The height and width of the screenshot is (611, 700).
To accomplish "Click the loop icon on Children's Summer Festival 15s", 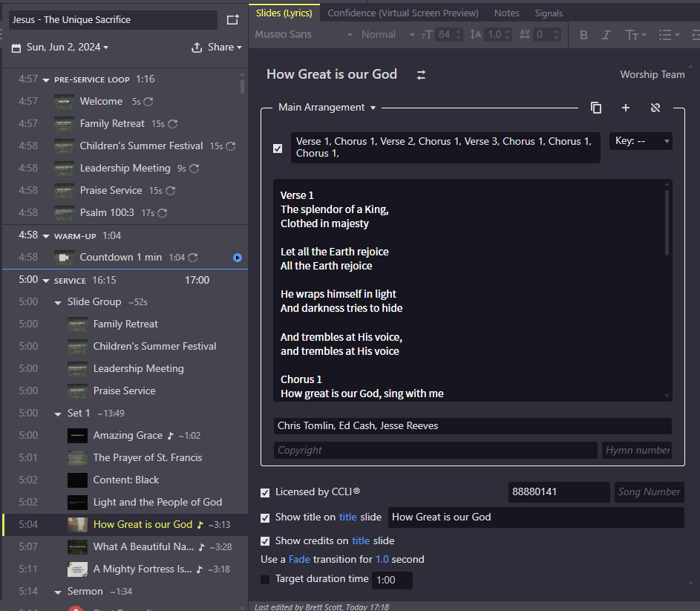I will coord(231,146).
